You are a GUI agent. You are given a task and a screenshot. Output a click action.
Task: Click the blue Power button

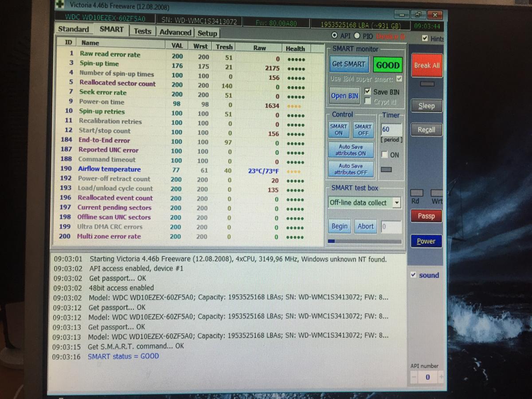tap(426, 241)
